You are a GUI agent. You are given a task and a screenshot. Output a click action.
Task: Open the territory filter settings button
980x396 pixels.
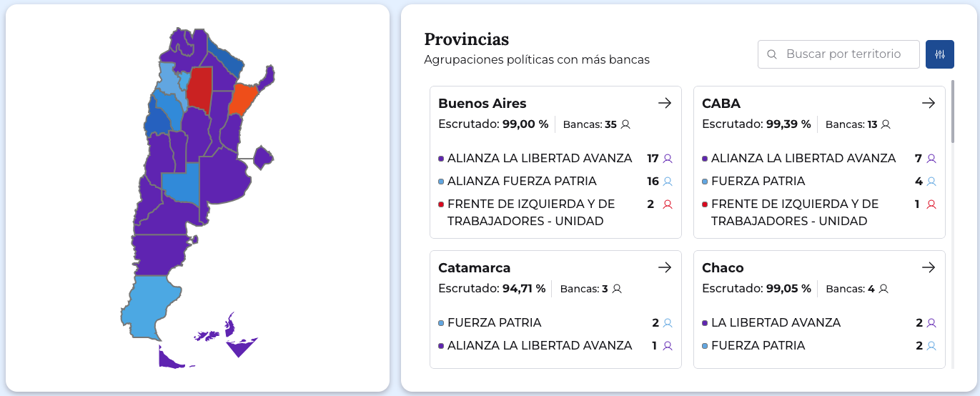click(x=939, y=54)
